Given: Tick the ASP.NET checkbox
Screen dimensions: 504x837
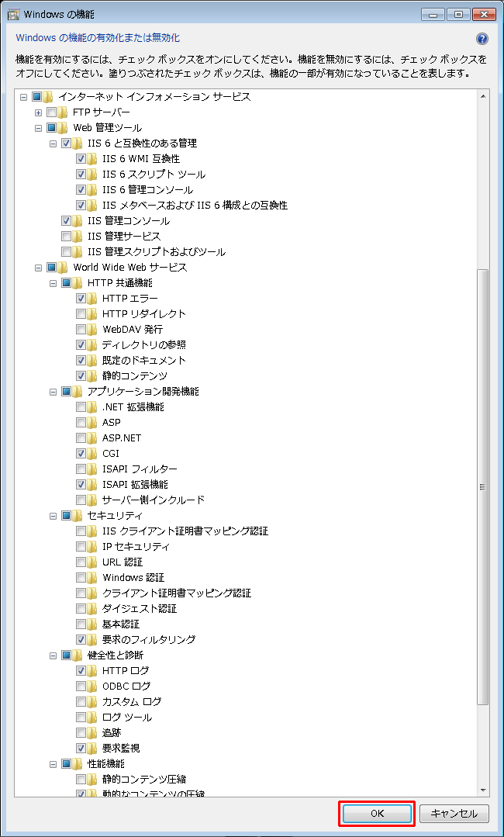Looking at the screenshot, I should click(81, 438).
